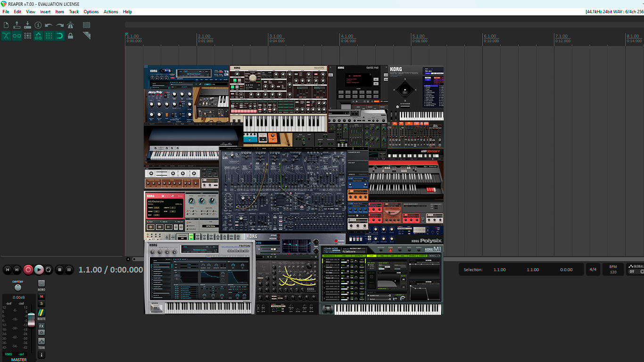The height and width of the screenshot is (362, 644).
Task: Click the Undo arrow in the toolbar
Action: pyautogui.click(x=49, y=25)
